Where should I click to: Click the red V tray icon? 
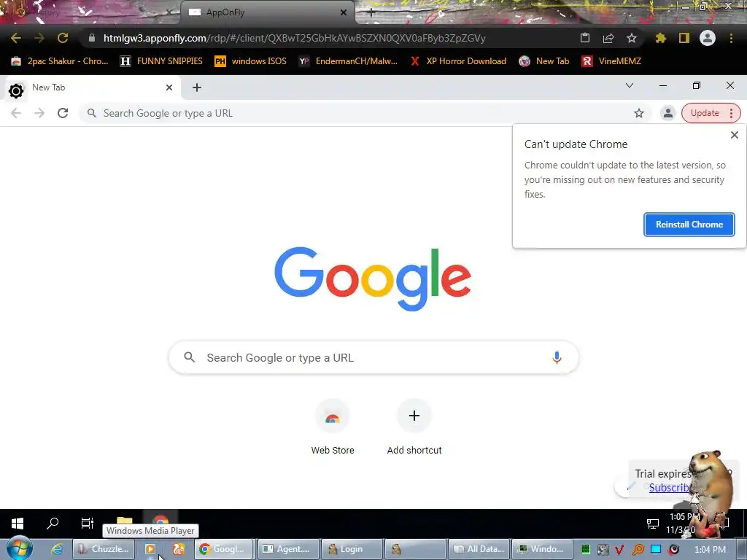tap(620, 550)
